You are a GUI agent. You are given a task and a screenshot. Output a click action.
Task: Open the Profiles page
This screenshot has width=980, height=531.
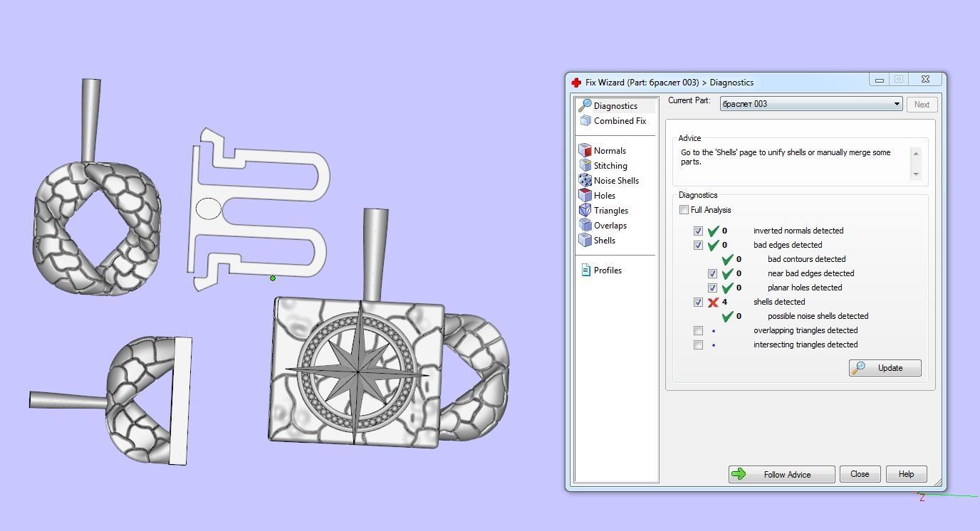[608, 270]
